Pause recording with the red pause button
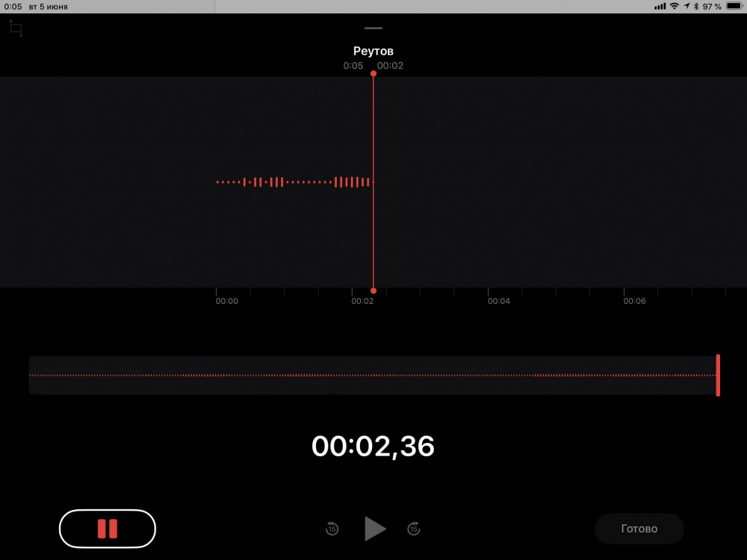Screen dimensions: 747x560 point(108,529)
